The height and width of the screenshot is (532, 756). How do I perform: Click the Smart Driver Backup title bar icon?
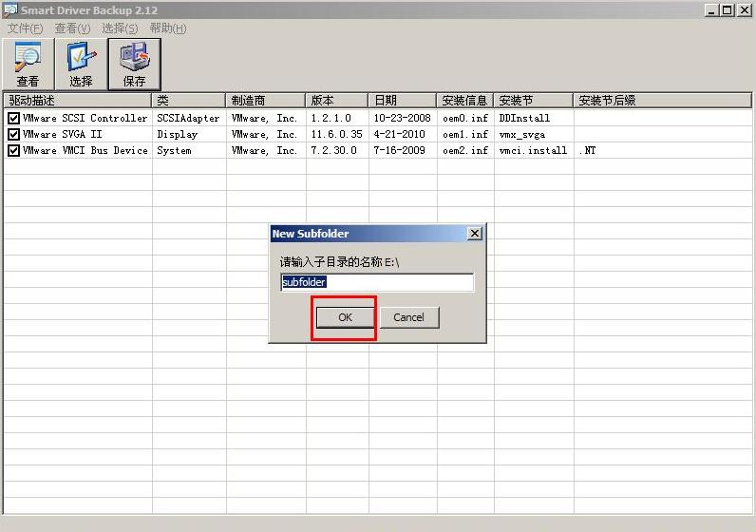point(10,9)
